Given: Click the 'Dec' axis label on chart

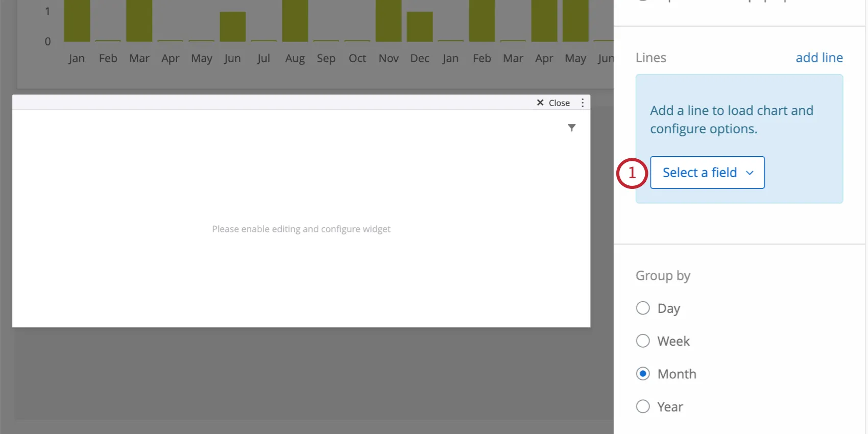Looking at the screenshot, I should click(x=420, y=58).
